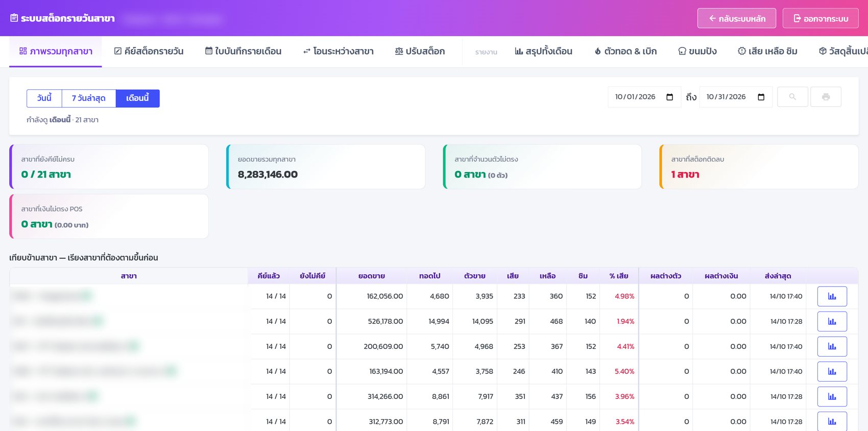Click the print icon button
868x431 pixels.
pyautogui.click(x=826, y=97)
